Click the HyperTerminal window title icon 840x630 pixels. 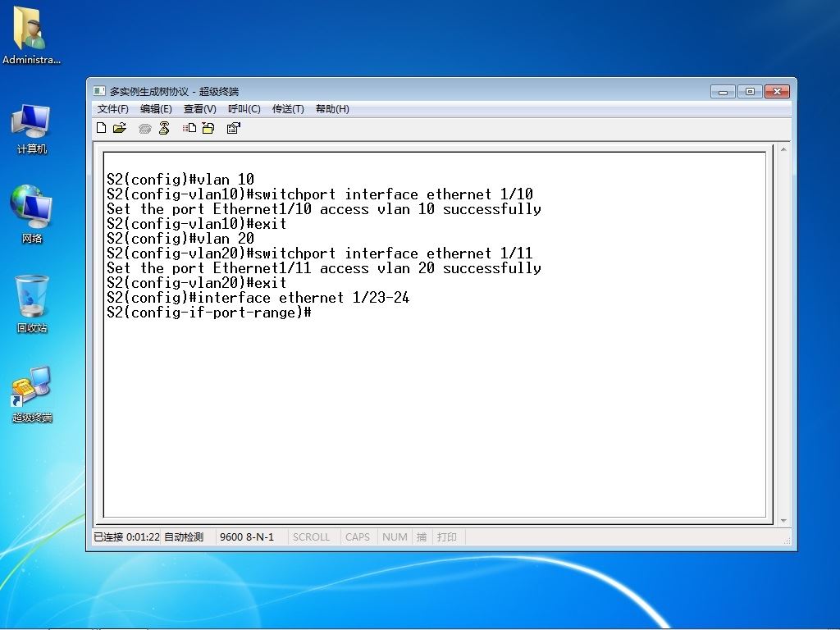99,91
